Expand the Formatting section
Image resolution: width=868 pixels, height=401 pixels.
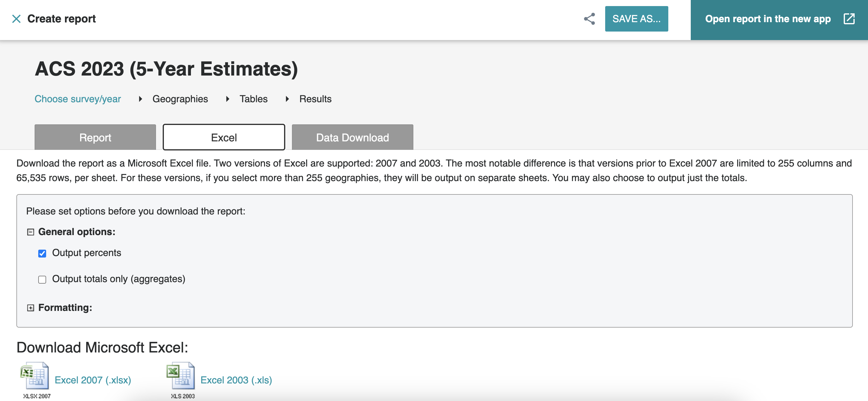pos(31,308)
